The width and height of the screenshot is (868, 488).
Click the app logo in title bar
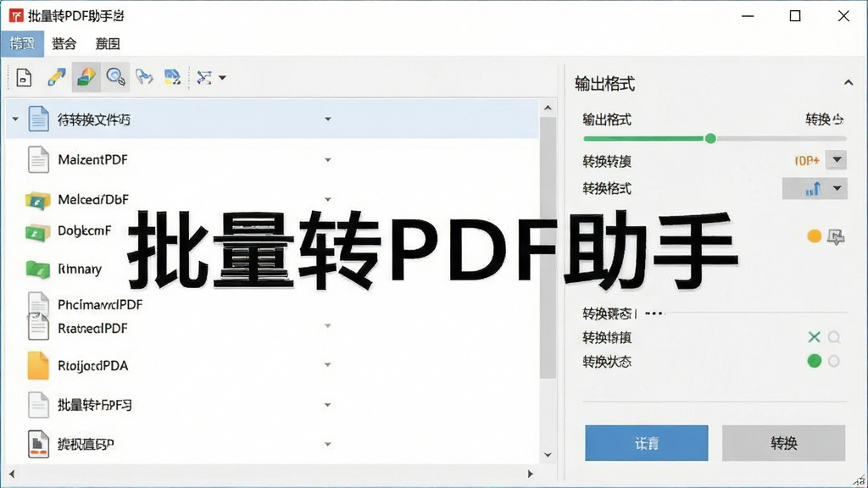pyautogui.click(x=16, y=15)
